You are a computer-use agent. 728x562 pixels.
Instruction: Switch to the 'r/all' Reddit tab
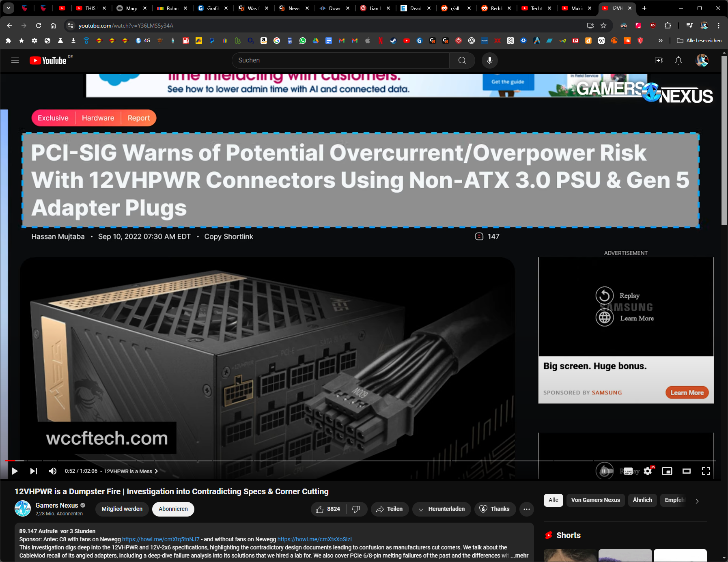pyautogui.click(x=456, y=8)
